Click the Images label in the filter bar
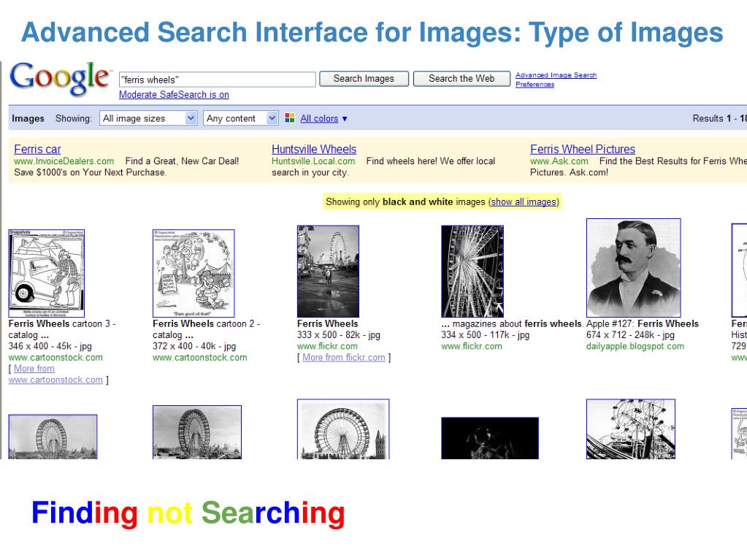Viewport: 747px width, 560px height. click(28, 118)
